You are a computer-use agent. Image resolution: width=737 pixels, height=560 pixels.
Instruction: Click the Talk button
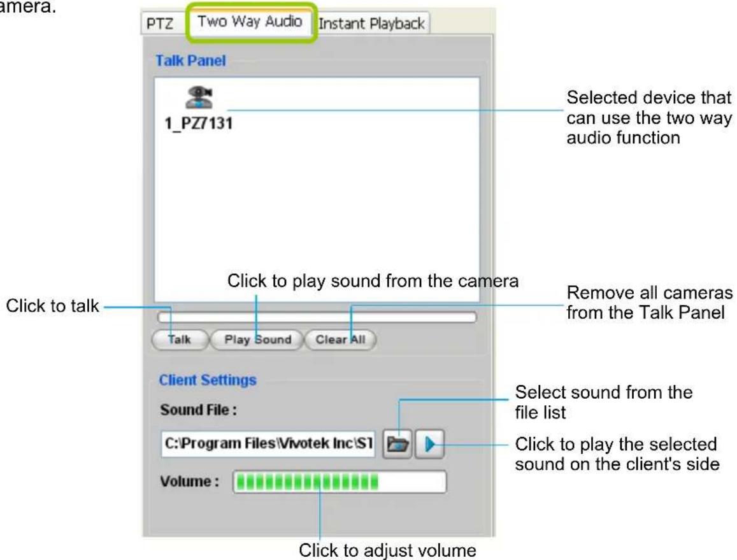(x=180, y=340)
